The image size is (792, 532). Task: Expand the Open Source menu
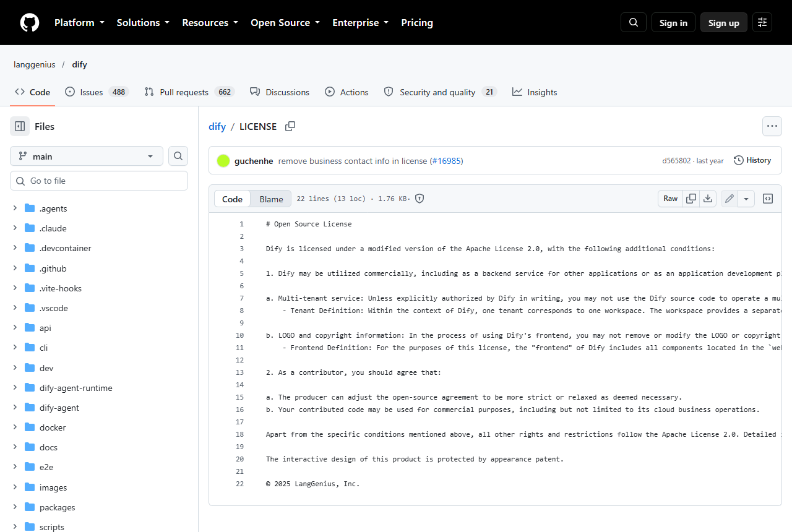pyautogui.click(x=285, y=22)
